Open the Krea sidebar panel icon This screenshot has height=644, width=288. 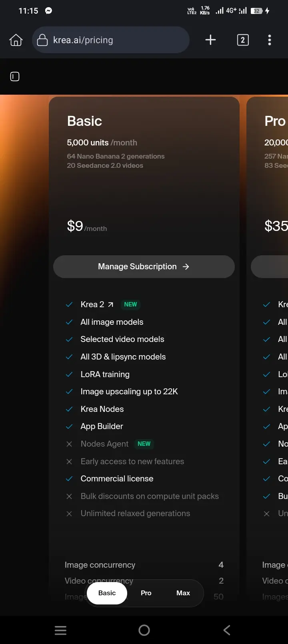pyautogui.click(x=15, y=76)
